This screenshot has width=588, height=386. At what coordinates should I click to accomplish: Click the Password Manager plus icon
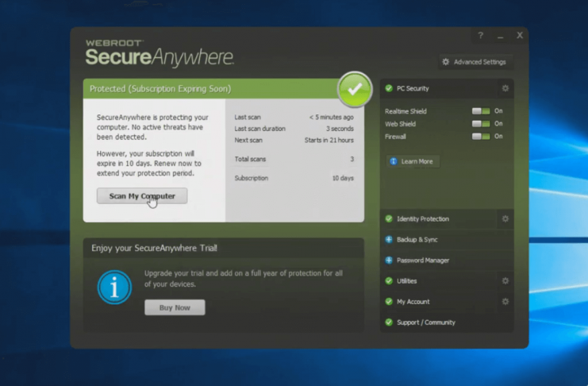click(x=389, y=261)
